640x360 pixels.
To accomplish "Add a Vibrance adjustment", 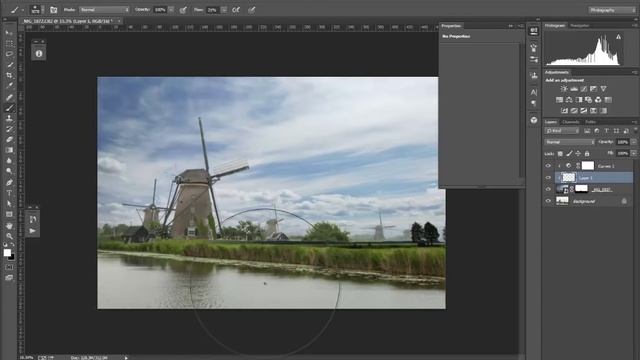I will coord(603,89).
